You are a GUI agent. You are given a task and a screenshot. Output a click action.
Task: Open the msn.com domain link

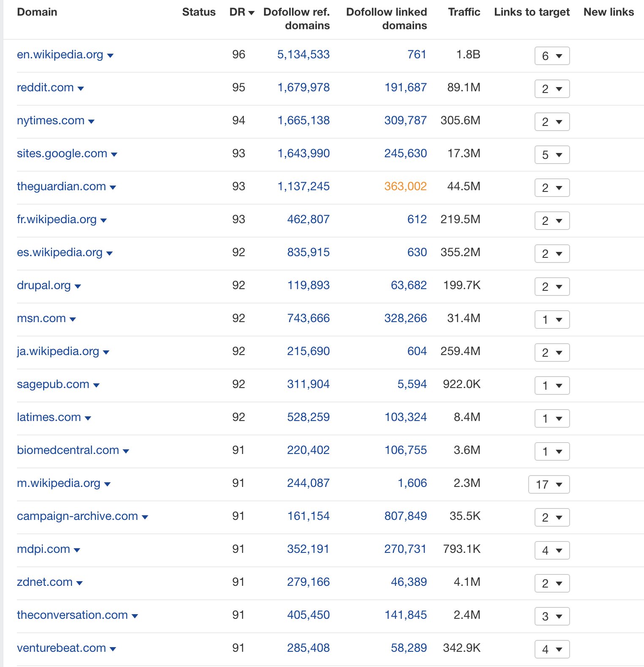pyautogui.click(x=41, y=318)
